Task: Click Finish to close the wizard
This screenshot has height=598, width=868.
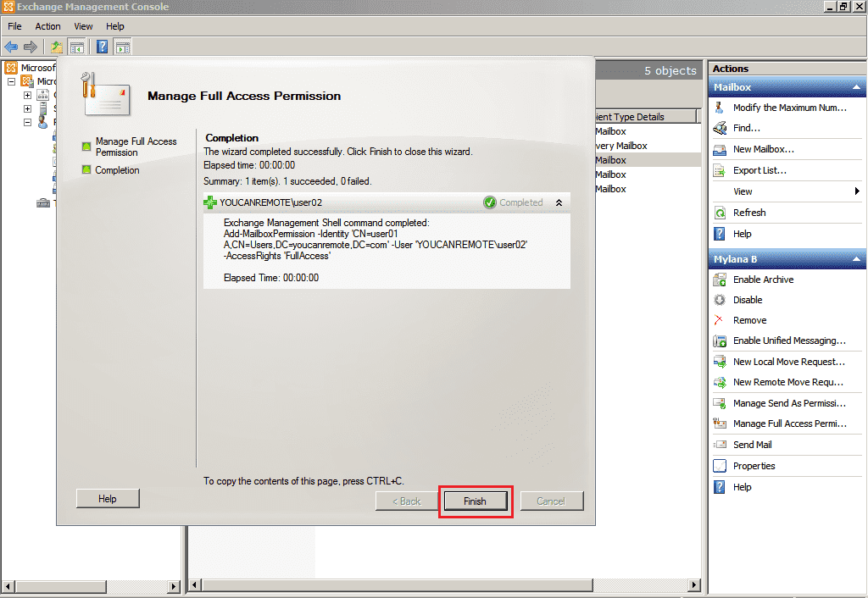Action: tap(475, 501)
